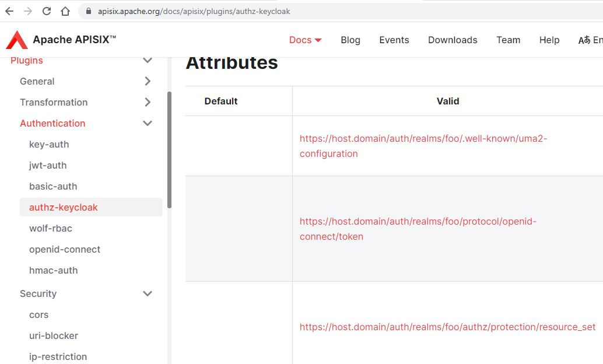Click the Apache APISIX red logo

click(x=17, y=40)
